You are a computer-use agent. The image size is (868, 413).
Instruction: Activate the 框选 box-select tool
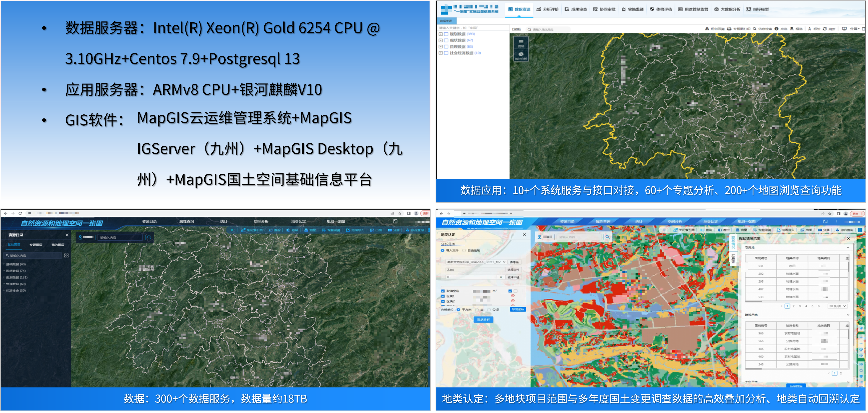(x=796, y=29)
